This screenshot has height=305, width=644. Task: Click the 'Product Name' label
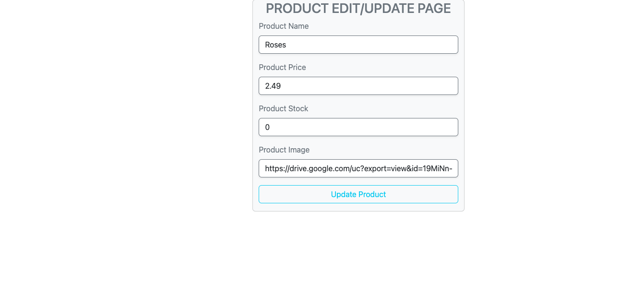(284, 26)
